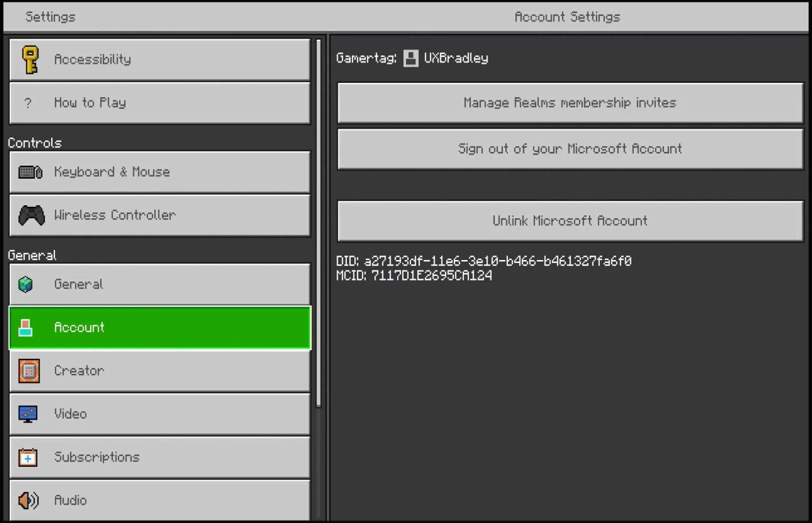The height and width of the screenshot is (523, 812).
Task: Click the monitor Video icon
Action: [x=28, y=414]
